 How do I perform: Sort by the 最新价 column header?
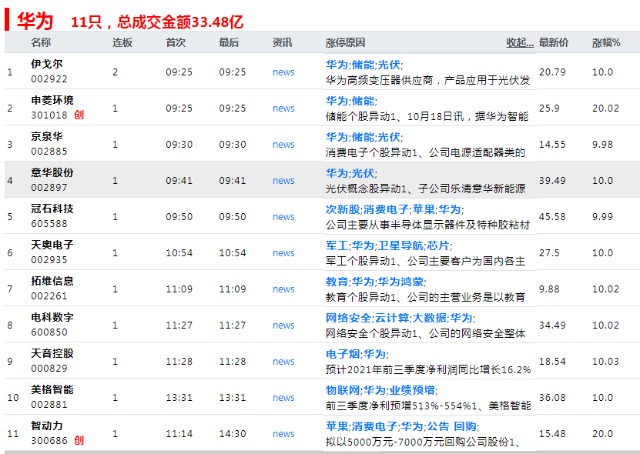[x=553, y=42]
